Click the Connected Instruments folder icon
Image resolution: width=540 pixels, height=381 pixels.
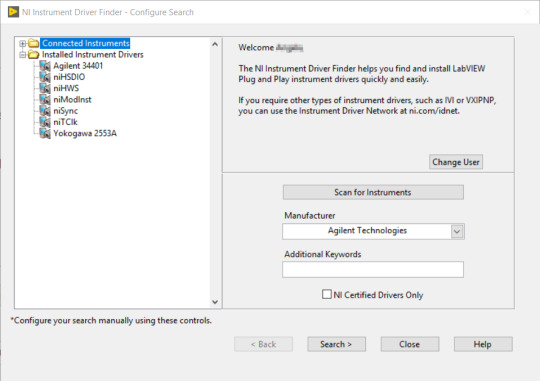pyautogui.click(x=33, y=43)
